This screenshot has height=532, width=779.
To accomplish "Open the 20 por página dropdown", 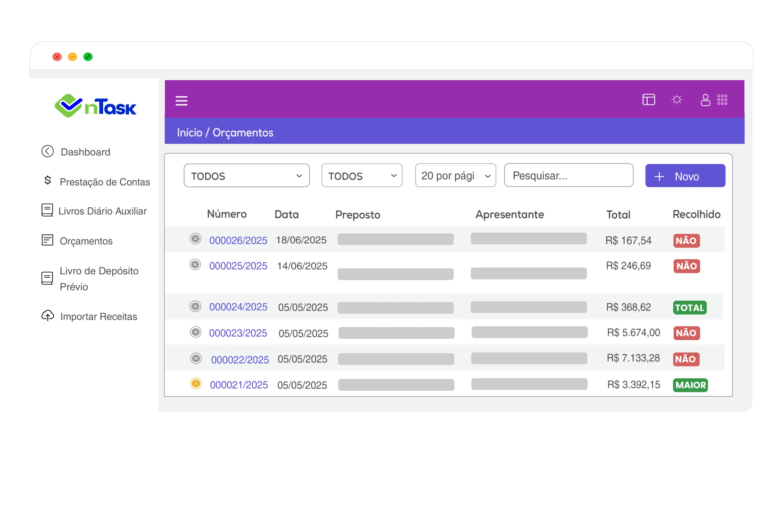I will coord(455,176).
